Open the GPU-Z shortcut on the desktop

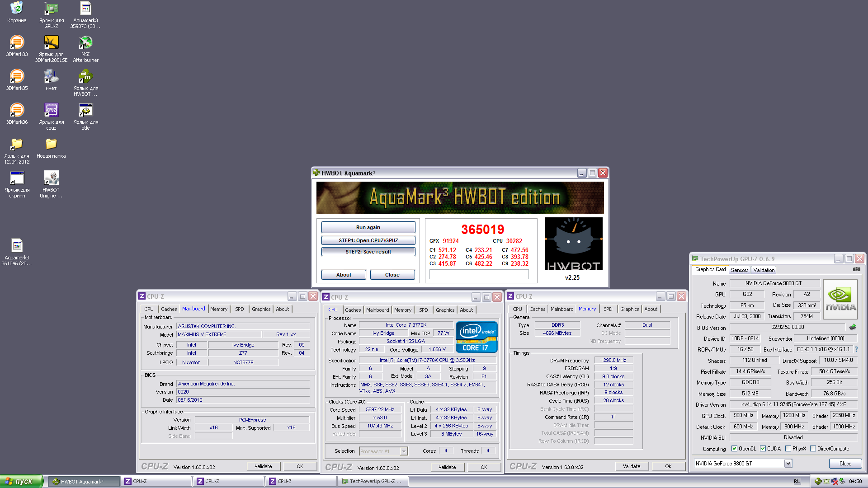pos(51,15)
